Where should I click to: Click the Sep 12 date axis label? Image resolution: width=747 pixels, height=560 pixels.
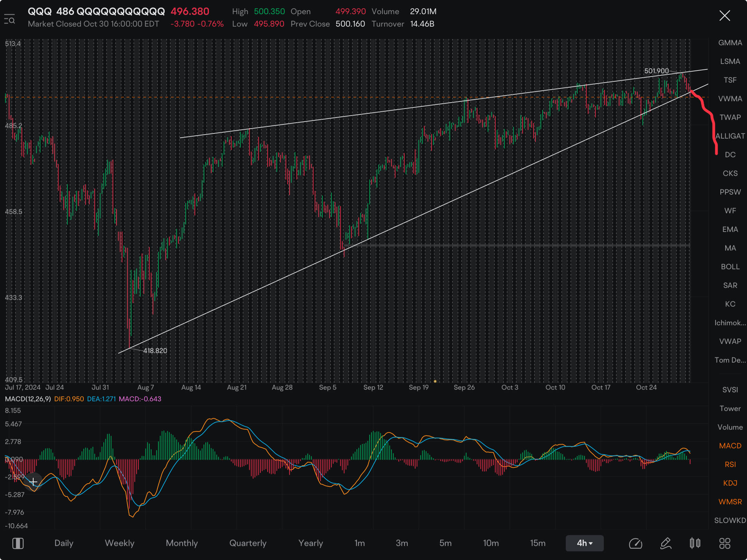coord(373,387)
